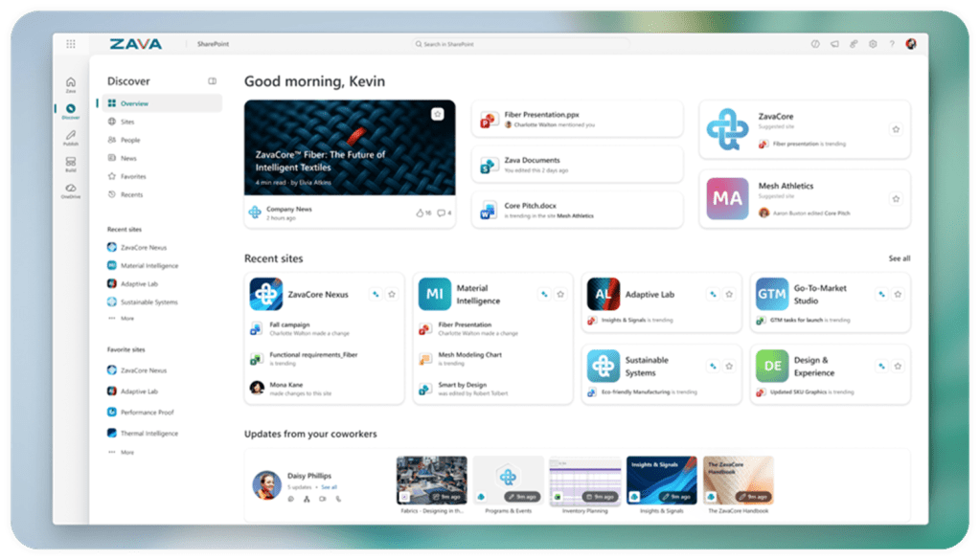This screenshot has width=980, height=560.
Task: Open Core Pitch.docx card
Action: coord(577,210)
